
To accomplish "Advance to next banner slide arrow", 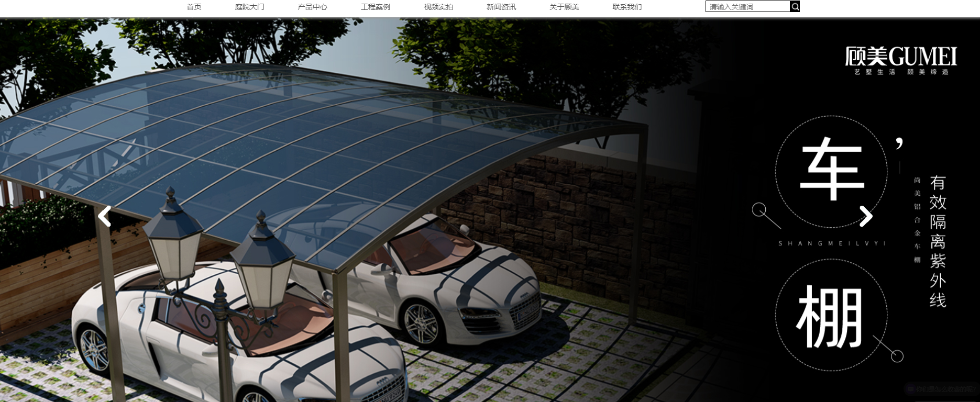I will click(866, 216).
